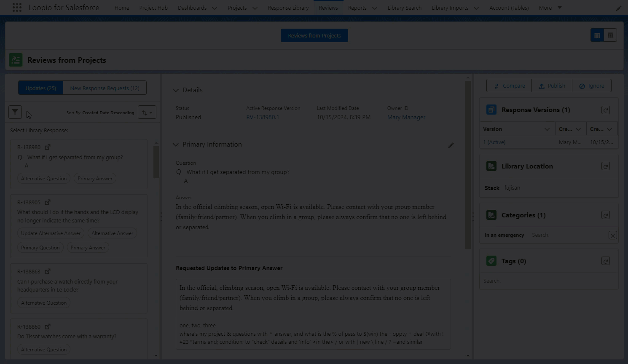
Task: Open the Response Library tab
Action: (x=288, y=8)
